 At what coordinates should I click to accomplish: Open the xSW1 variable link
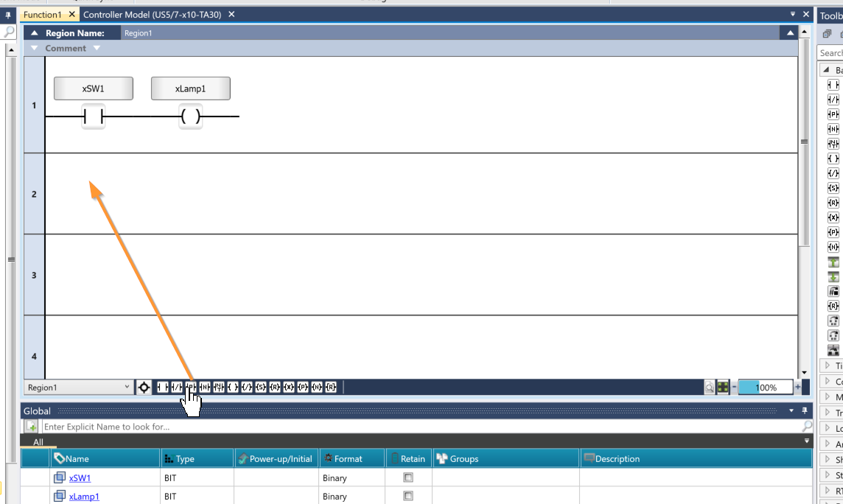pos(80,478)
